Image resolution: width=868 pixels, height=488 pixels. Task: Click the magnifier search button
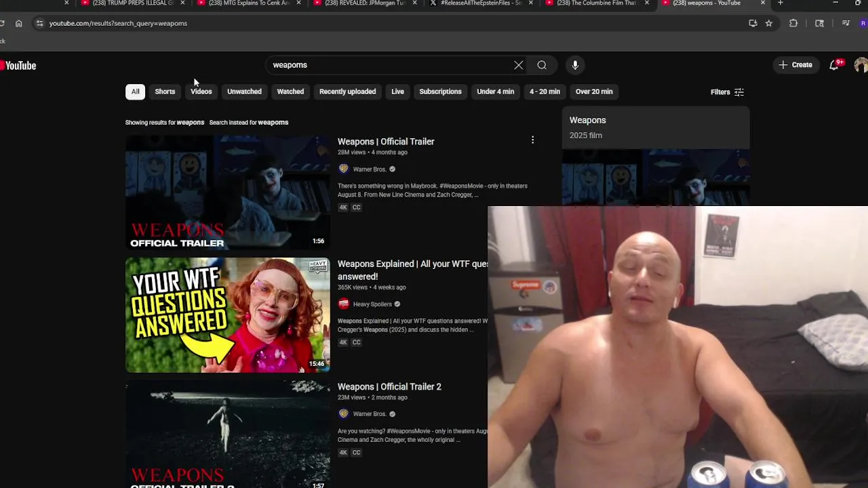pos(542,65)
